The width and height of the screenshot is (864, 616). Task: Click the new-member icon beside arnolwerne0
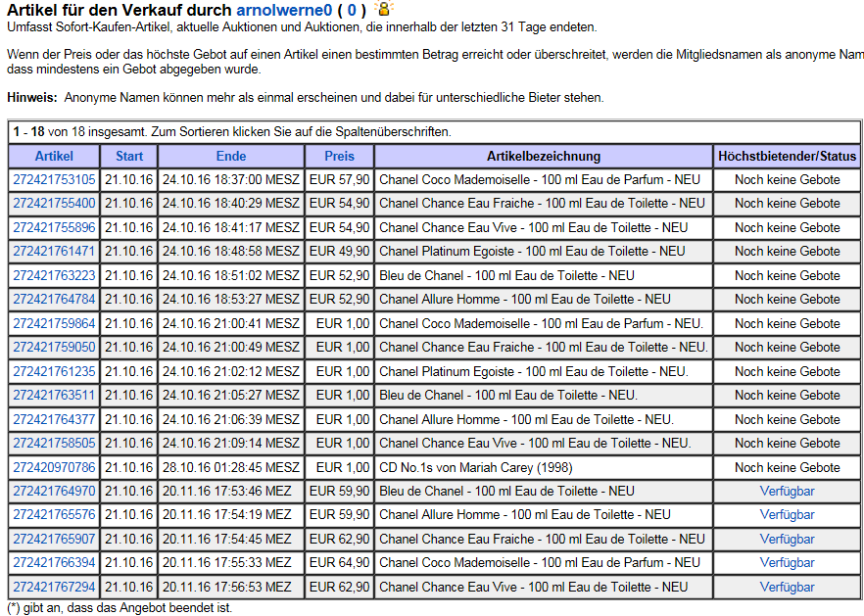click(384, 8)
